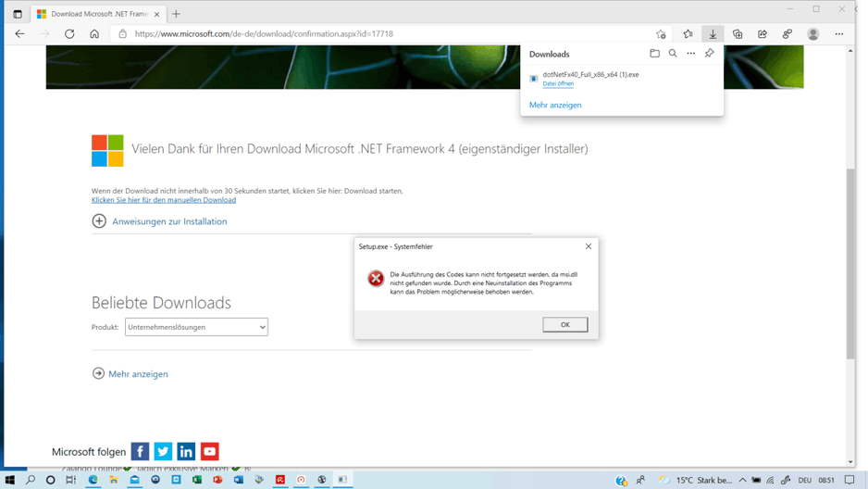
Task: Open File Explorer from the taskbar
Action: point(114,480)
